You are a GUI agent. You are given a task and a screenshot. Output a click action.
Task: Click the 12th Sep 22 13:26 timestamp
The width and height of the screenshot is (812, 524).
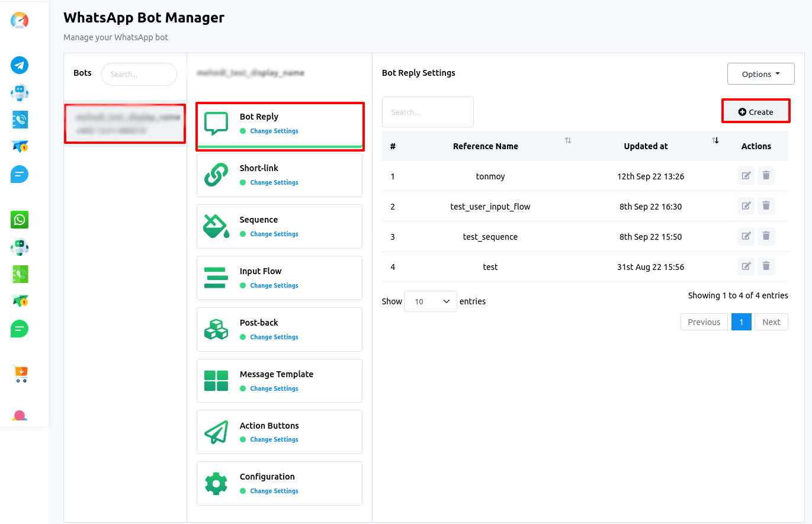point(651,176)
